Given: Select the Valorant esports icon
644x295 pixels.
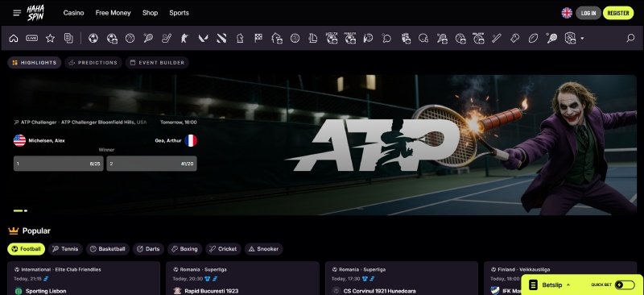Looking at the screenshot, I should pyautogui.click(x=203, y=38).
